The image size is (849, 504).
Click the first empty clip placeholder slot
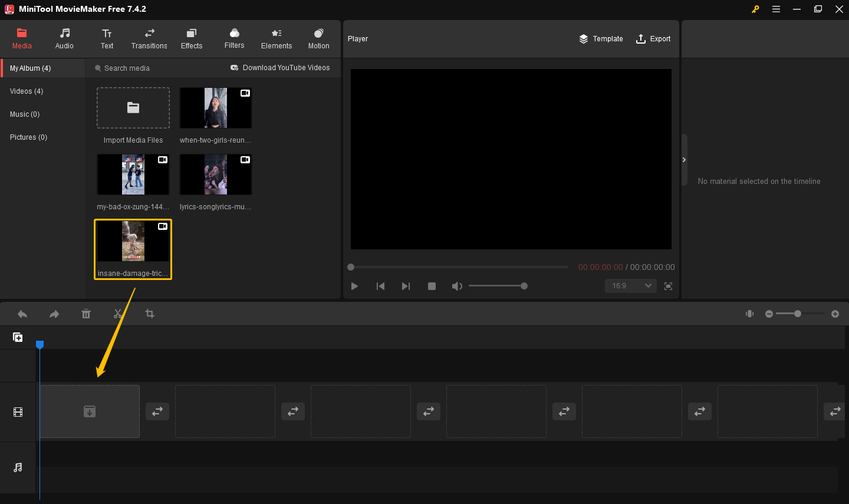point(90,411)
